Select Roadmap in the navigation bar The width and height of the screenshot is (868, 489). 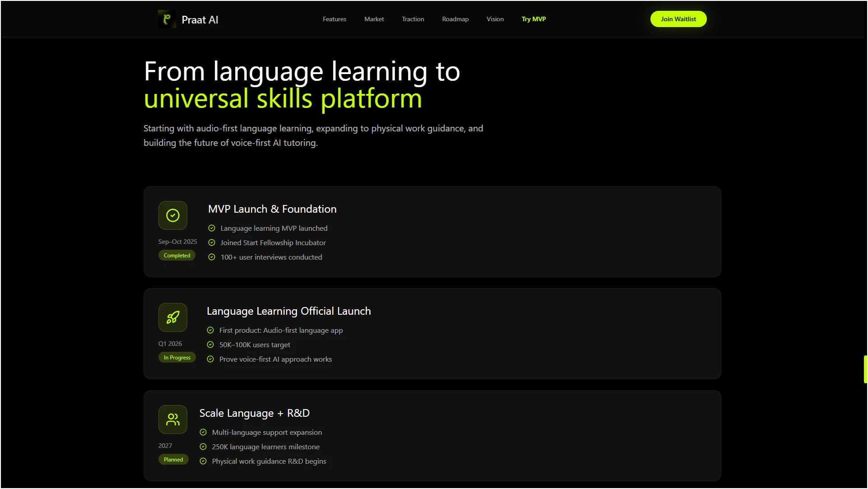click(455, 19)
